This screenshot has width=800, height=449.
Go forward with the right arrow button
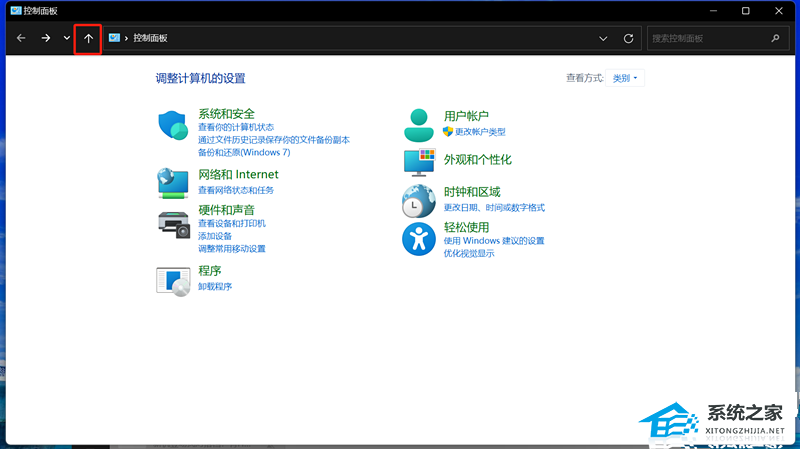pos(46,38)
